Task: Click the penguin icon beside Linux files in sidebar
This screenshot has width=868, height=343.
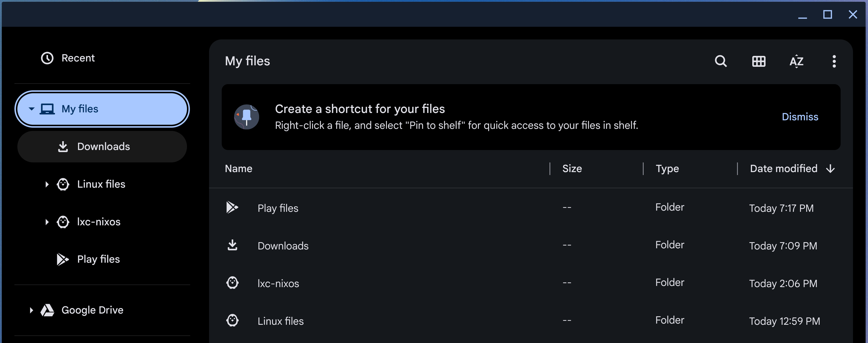Action: [63, 184]
